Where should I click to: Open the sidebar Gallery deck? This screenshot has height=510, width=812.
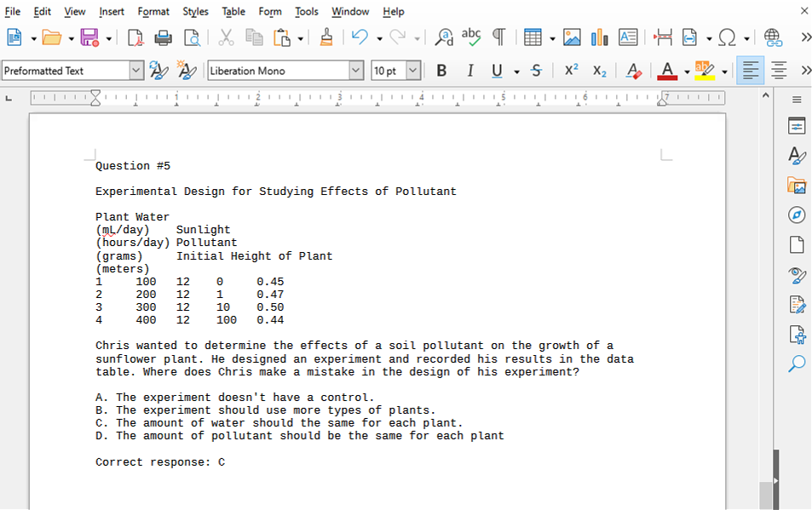[797, 185]
